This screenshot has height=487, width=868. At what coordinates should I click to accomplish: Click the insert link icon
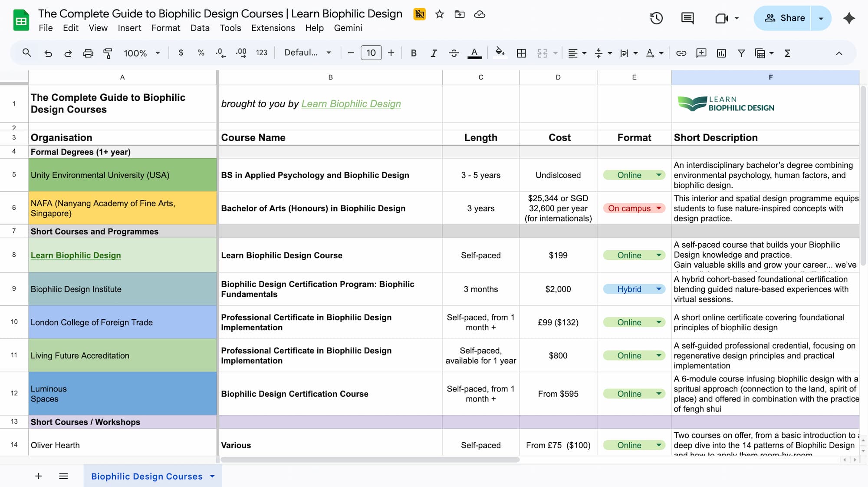[x=681, y=53]
